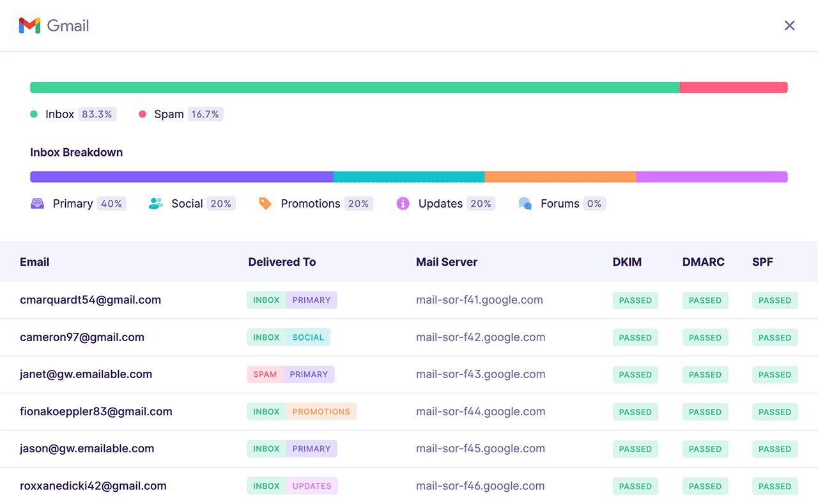Click the Promotions tag icon
The image size is (818, 504).
(265, 204)
